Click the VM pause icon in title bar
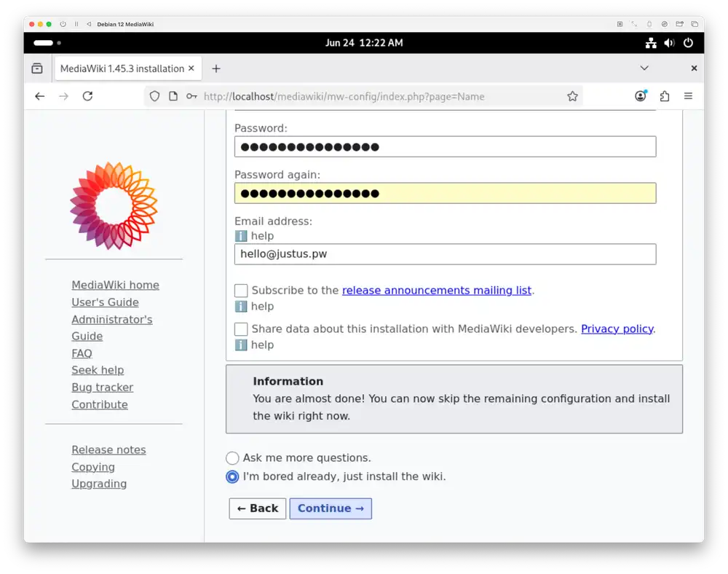This screenshot has height=574, width=728. tap(76, 24)
